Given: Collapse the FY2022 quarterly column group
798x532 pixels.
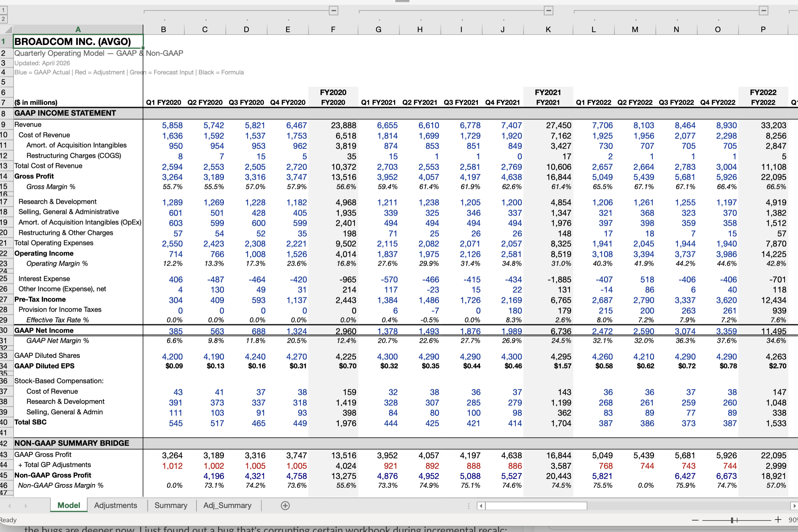Looking at the screenshot, I should [x=763, y=10].
